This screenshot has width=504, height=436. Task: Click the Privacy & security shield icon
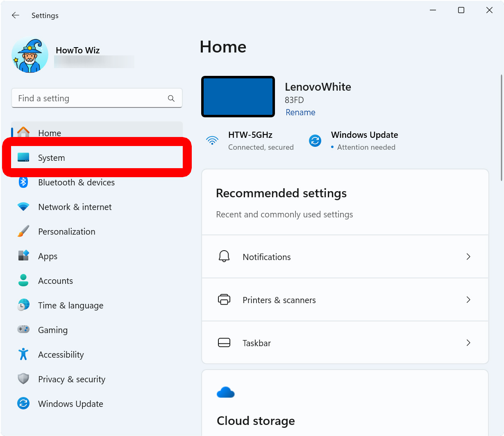click(23, 379)
